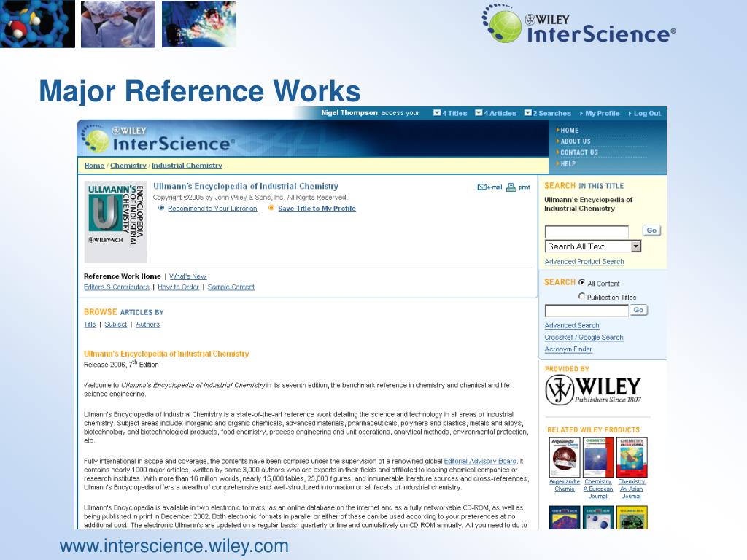747x560 pixels.
Task: Click the e-mail envelope icon
Action: 481,187
